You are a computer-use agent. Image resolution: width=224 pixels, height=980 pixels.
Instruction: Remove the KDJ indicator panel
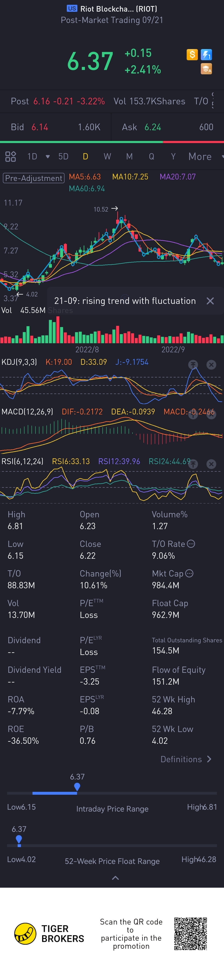(211, 365)
